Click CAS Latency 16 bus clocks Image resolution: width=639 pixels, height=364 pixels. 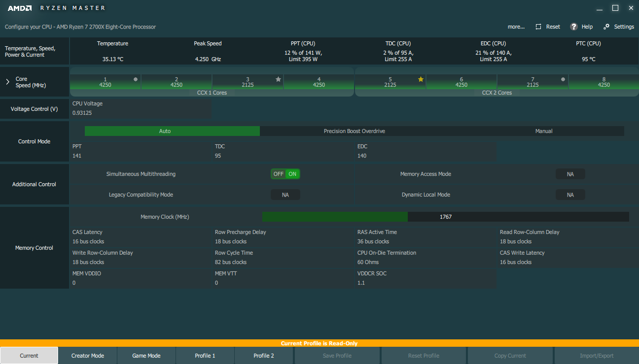click(88, 241)
